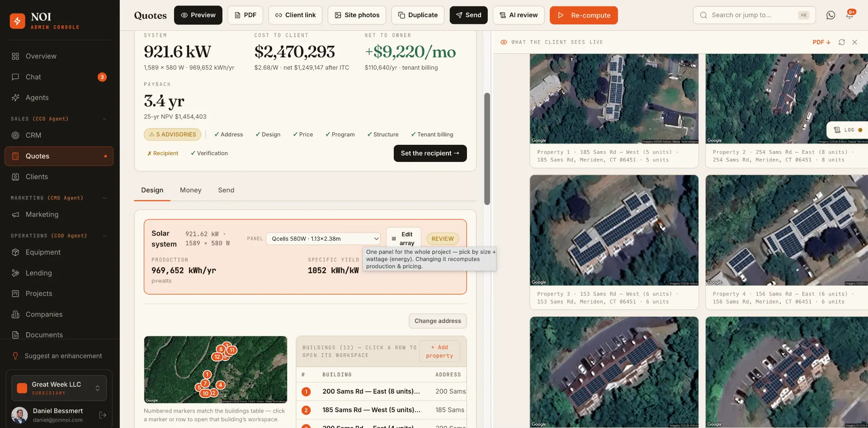868x428 pixels.
Task: Click the Change address button
Action: click(x=438, y=321)
